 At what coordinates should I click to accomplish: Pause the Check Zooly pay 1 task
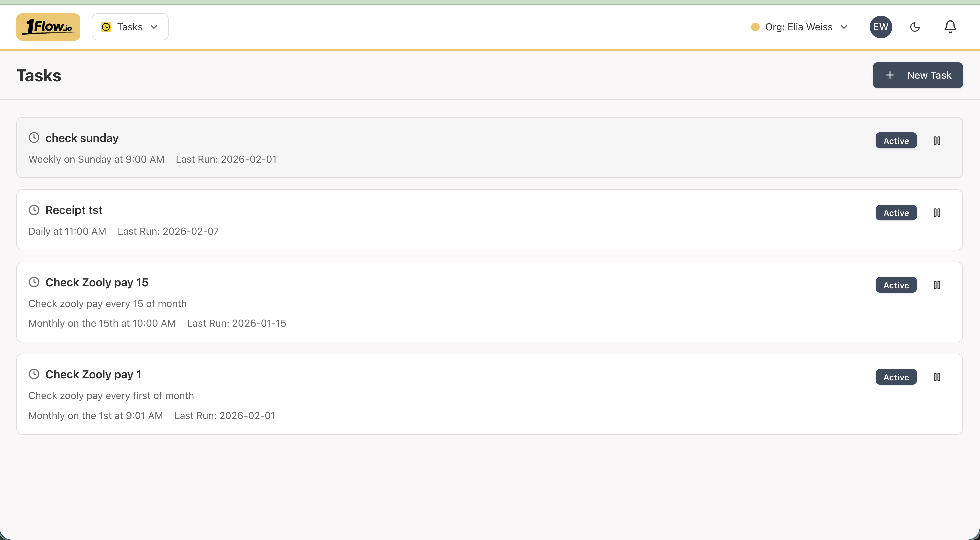click(937, 377)
